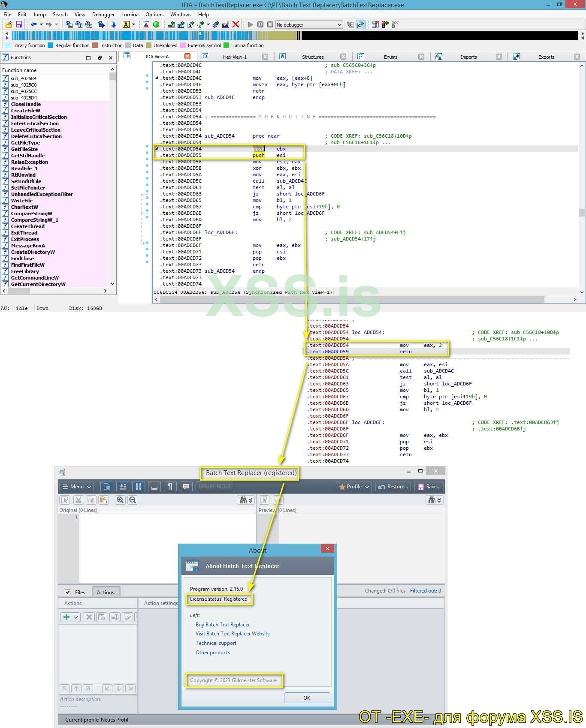Click the navigation band overview bar

pyautogui.click(x=294, y=36)
